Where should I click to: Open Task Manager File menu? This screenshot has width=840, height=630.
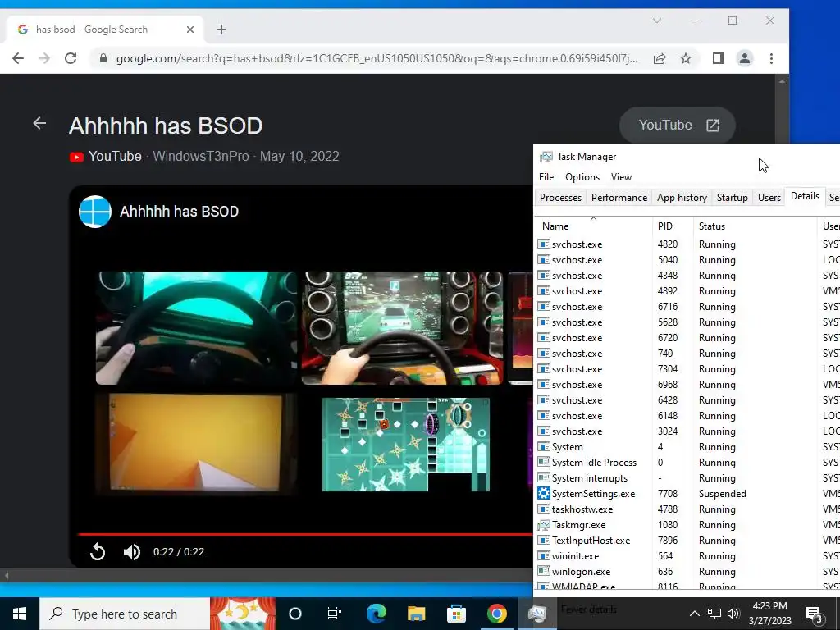[x=546, y=177]
